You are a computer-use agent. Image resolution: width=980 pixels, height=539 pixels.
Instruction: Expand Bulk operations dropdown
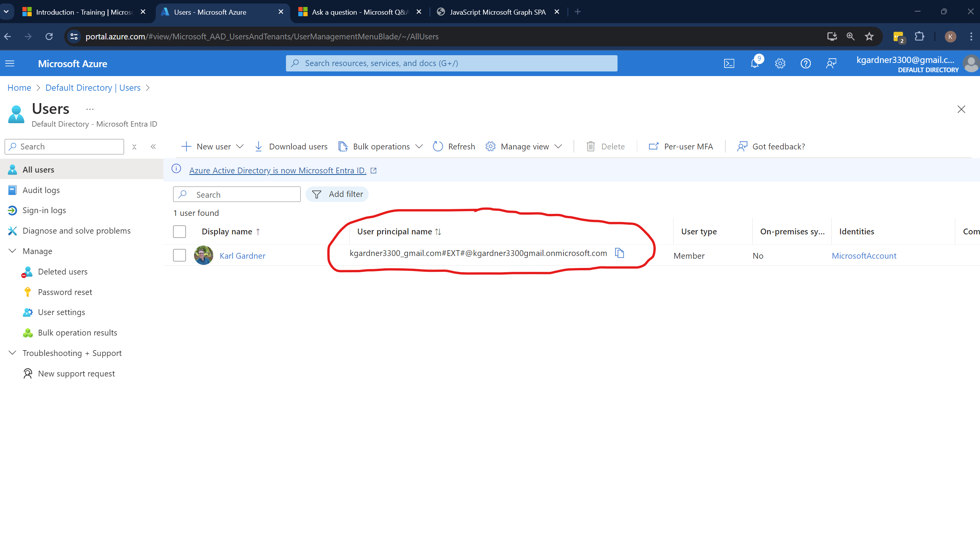point(381,147)
